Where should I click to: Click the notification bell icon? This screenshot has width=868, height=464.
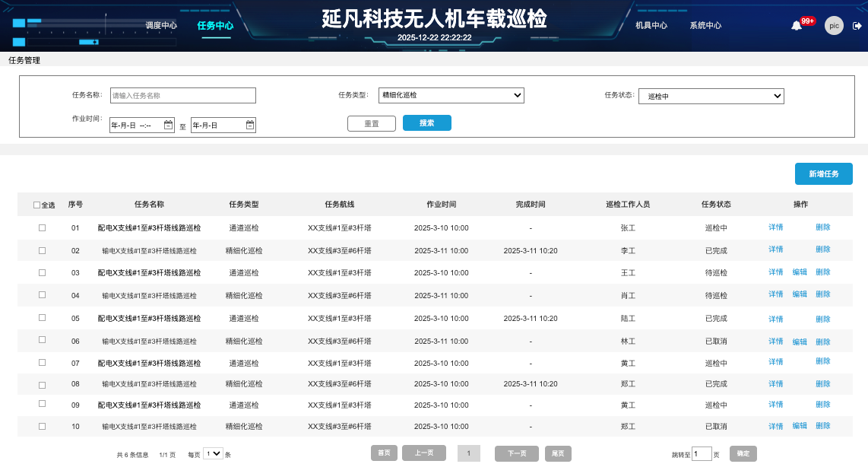[797, 25]
